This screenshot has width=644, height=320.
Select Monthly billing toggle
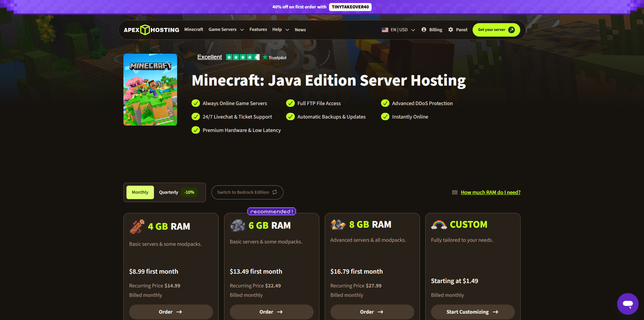click(140, 192)
